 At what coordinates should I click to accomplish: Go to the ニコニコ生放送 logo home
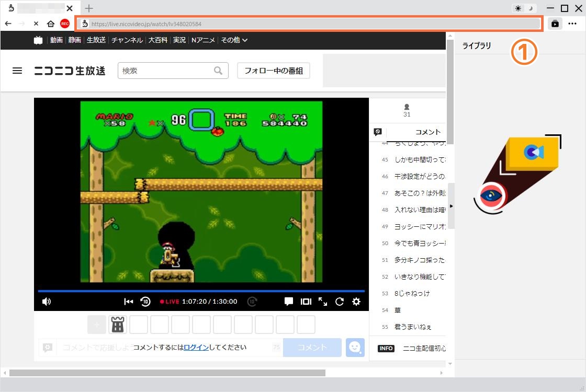[70, 71]
